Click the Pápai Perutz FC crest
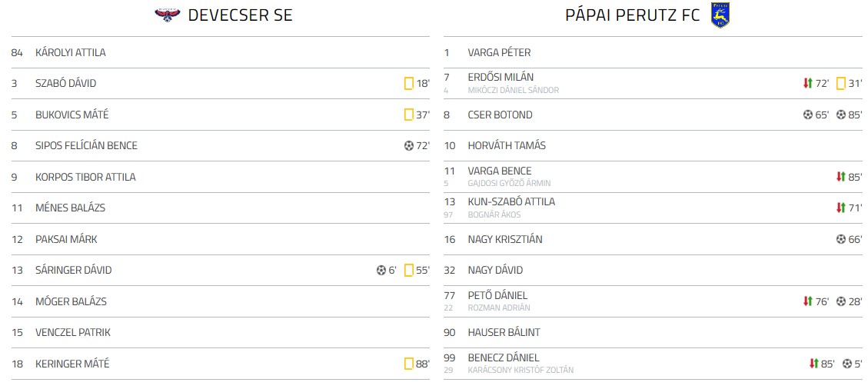This screenshot has height=389, width=868. [x=720, y=15]
